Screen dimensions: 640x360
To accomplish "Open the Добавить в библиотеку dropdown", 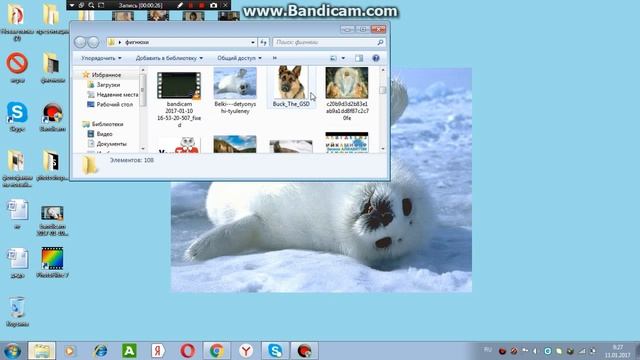I will click(x=169, y=58).
